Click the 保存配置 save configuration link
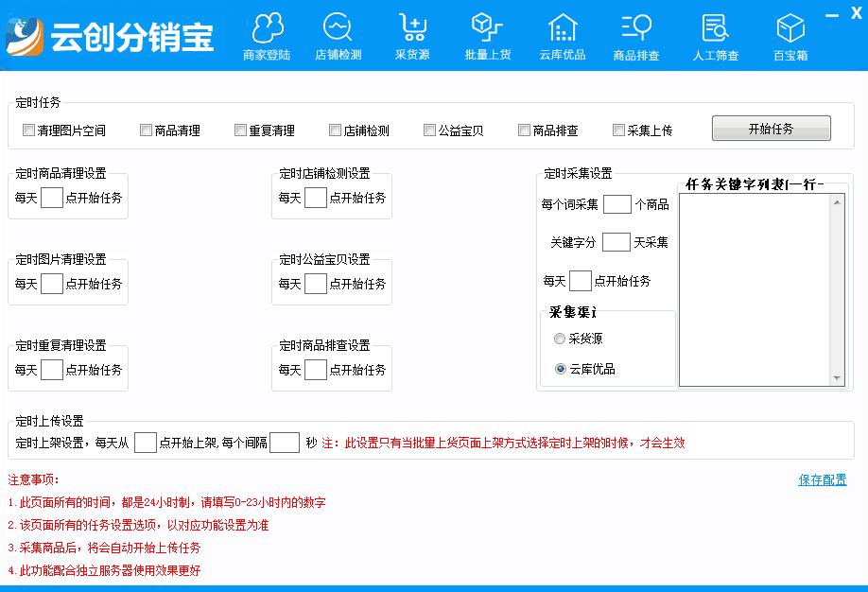This screenshot has width=868, height=592. coord(821,479)
